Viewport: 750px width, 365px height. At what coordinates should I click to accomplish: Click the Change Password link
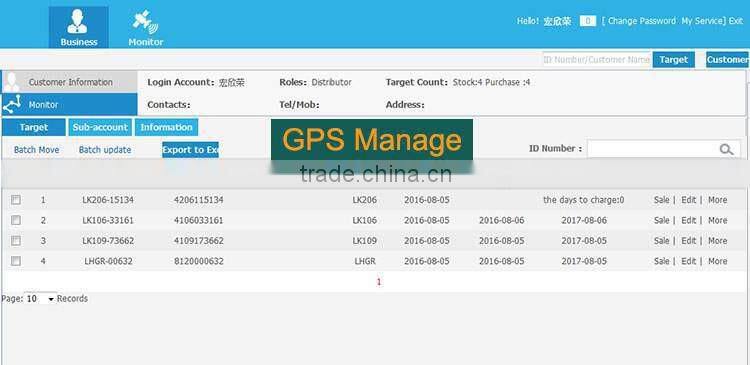[641, 21]
